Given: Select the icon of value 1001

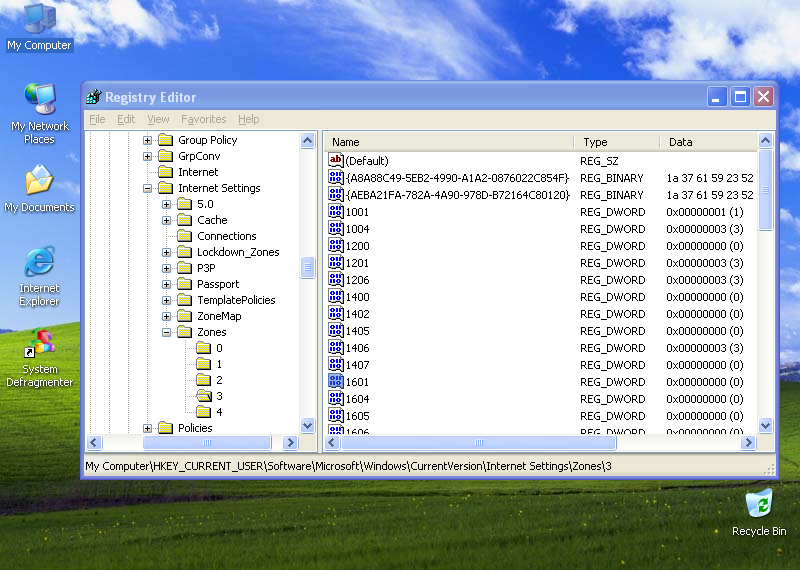Looking at the screenshot, I should [335, 212].
